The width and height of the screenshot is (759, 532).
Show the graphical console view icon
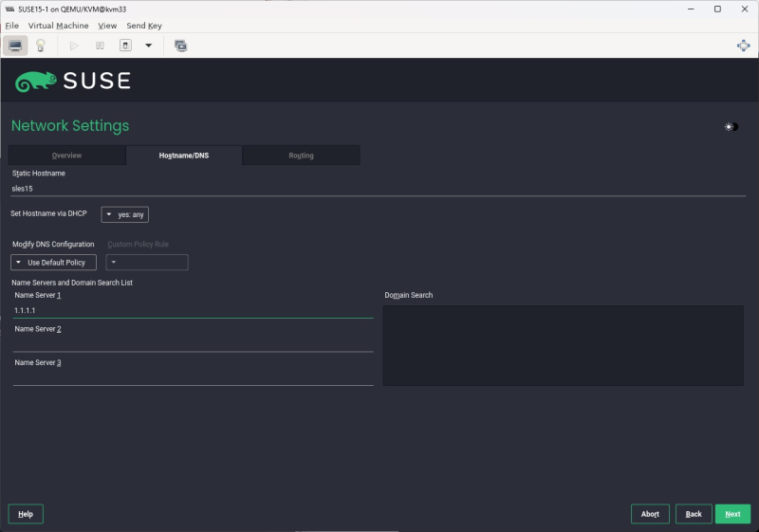15,46
